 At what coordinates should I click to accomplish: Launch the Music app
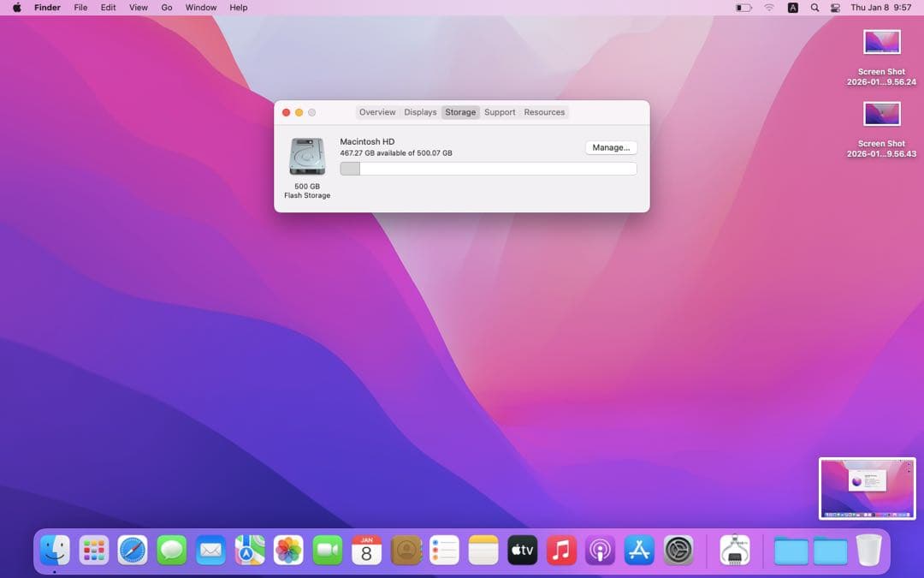click(561, 551)
